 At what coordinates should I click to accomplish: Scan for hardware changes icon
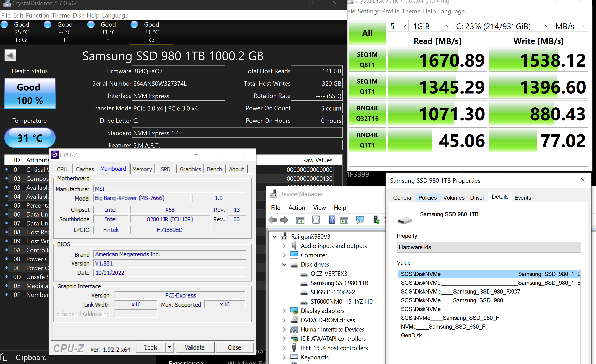(x=360, y=220)
